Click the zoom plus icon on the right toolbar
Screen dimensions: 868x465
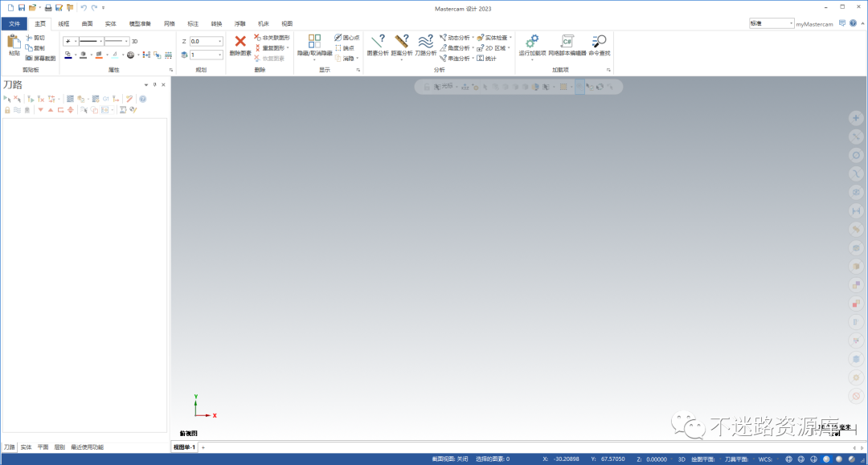point(856,118)
